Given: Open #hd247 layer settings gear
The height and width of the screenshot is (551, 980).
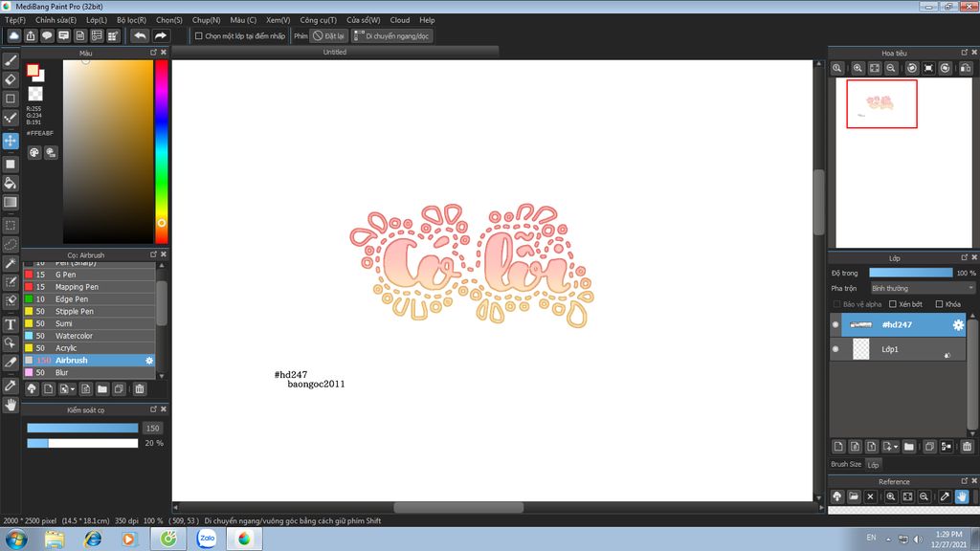Looking at the screenshot, I should coord(957,325).
